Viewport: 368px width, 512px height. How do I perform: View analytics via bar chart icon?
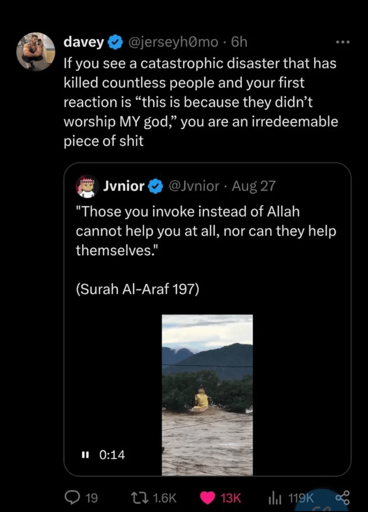pyautogui.click(x=275, y=498)
